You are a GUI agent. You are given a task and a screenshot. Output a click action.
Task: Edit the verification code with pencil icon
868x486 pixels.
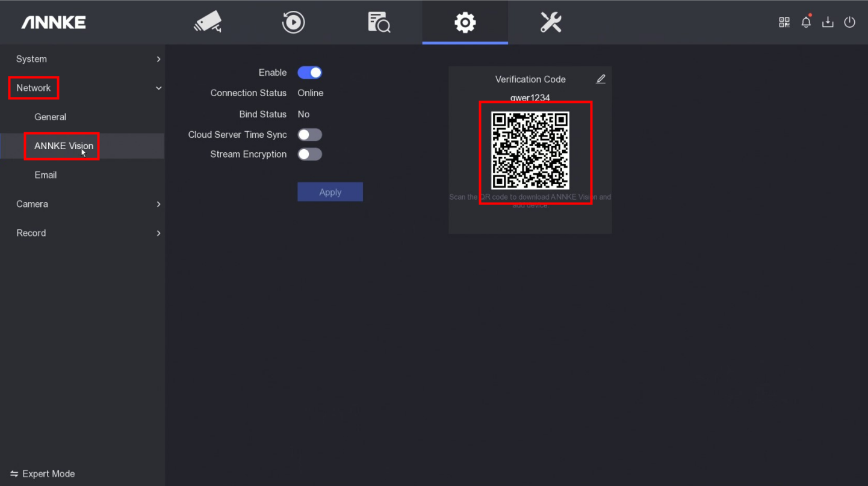point(600,79)
